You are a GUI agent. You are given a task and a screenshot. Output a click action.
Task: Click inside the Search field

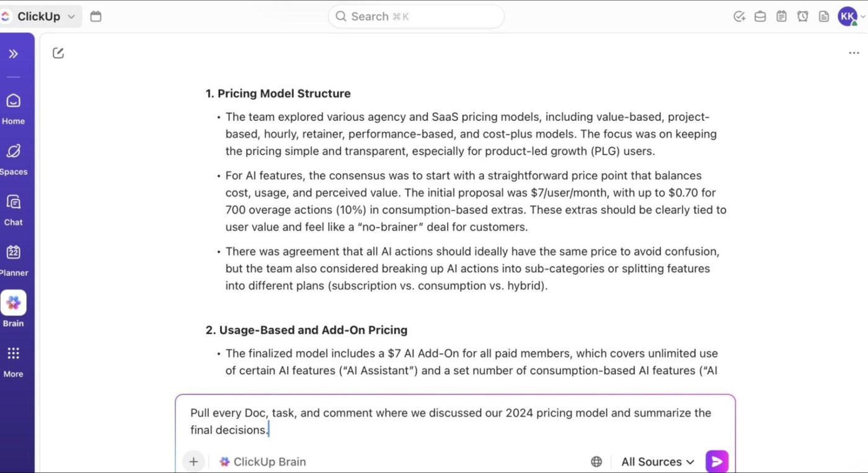pos(415,16)
